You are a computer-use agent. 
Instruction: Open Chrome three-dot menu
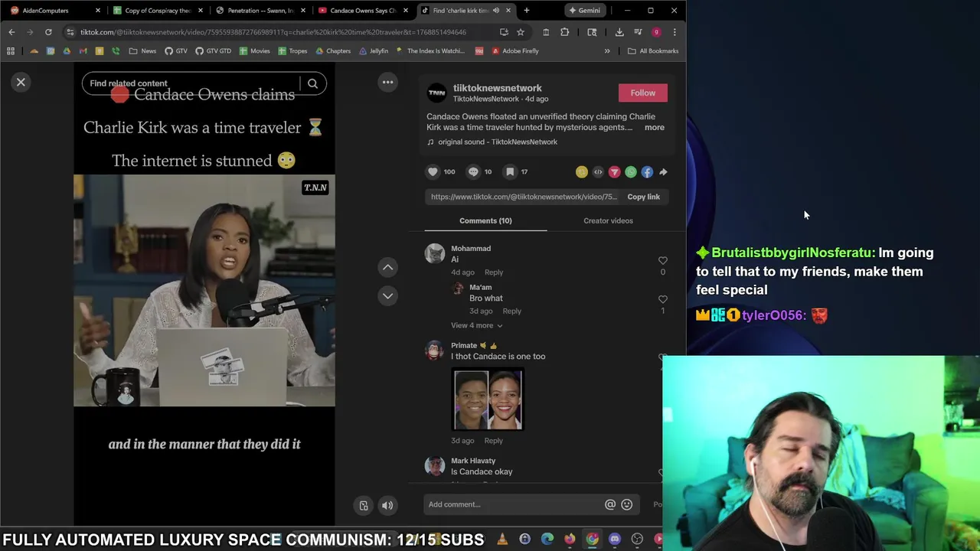(675, 32)
